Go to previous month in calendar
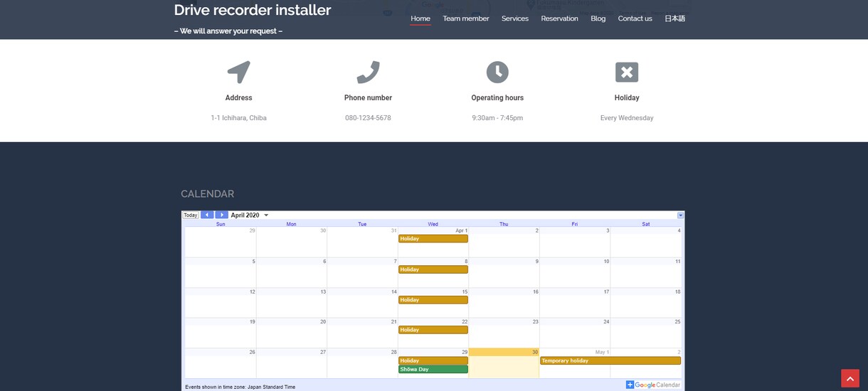Viewport: 868px width, 391px height. [x=207, y=215]
